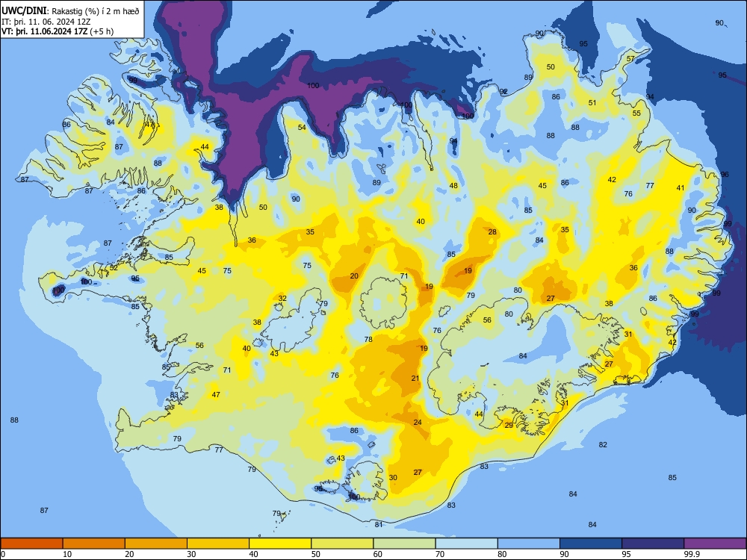Click the map humidity value '29'
The width and height of the screenshot is (747, 560).
pos(509,426)
